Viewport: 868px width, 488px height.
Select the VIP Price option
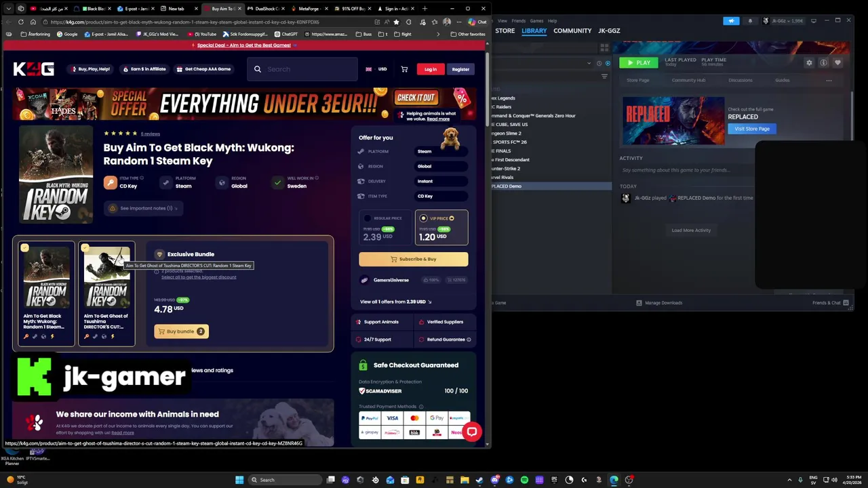441,228
